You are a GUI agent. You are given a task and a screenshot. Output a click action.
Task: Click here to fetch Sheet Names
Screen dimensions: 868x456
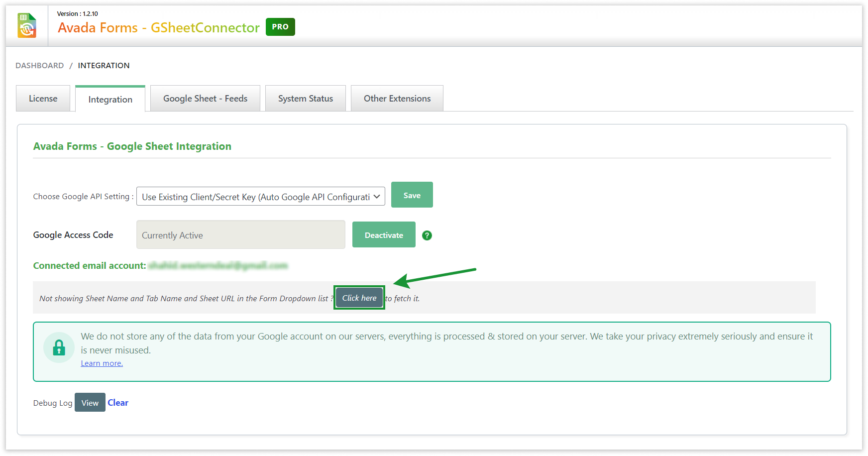point(359,298)
